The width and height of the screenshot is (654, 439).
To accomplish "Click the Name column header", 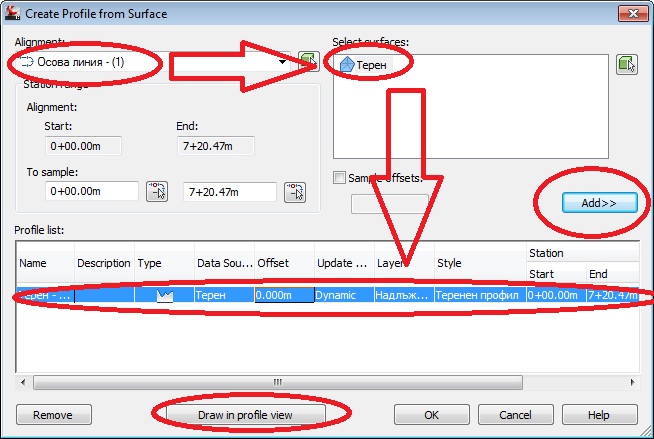I will [45, 263].
